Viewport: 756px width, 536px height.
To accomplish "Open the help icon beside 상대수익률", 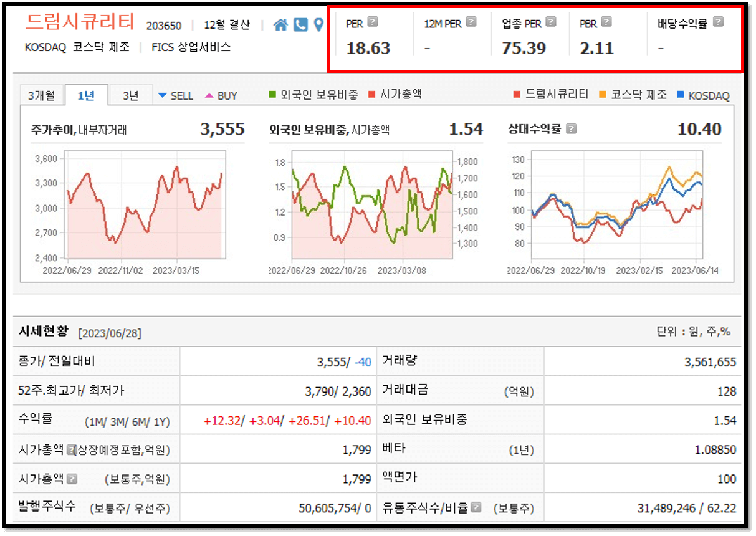I will click(572, 129).
